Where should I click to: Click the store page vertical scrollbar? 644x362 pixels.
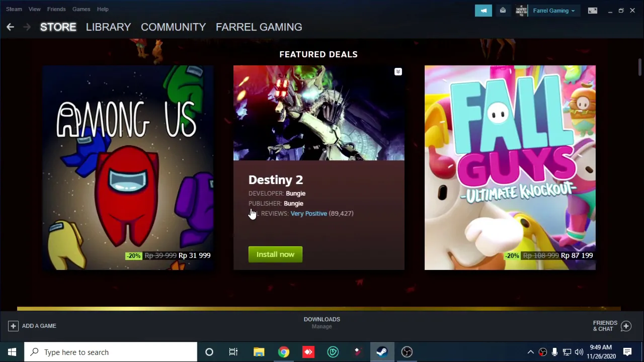click(640, 67)
